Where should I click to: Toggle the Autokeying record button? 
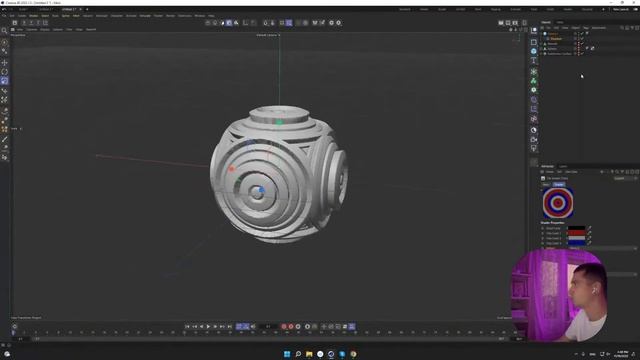click(291, 327)
